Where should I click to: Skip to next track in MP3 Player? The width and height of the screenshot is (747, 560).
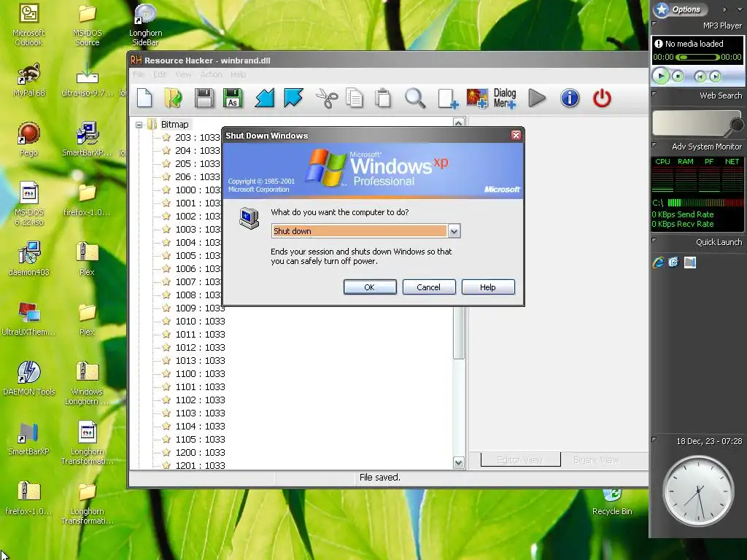[x=715, y=77]
